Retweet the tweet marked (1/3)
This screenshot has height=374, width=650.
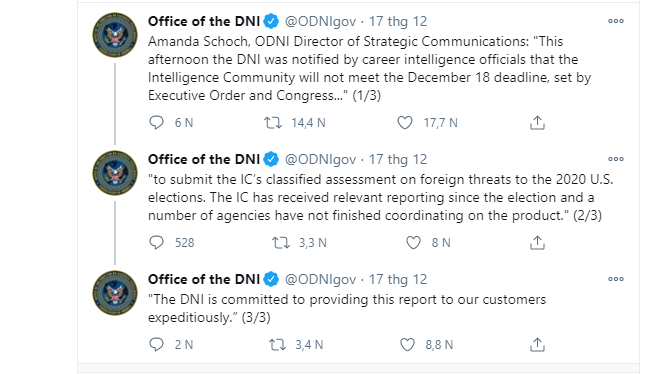coord(273,123)
